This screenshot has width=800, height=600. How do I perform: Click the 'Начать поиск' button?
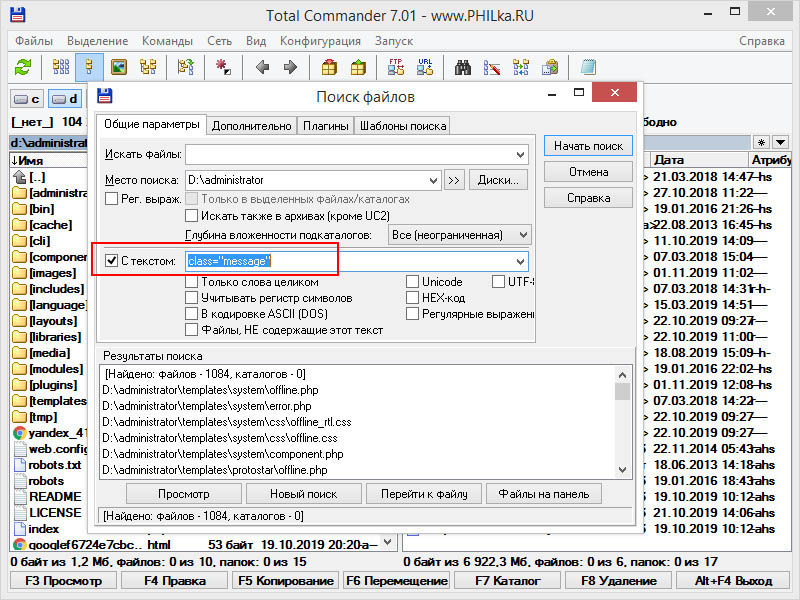pyautogui.click(x=588, y=146)
